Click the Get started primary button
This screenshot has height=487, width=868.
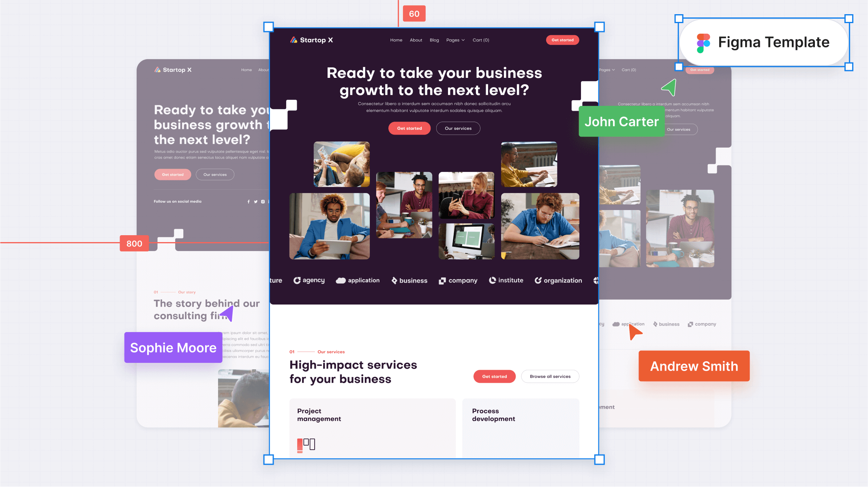pos(409,128)
